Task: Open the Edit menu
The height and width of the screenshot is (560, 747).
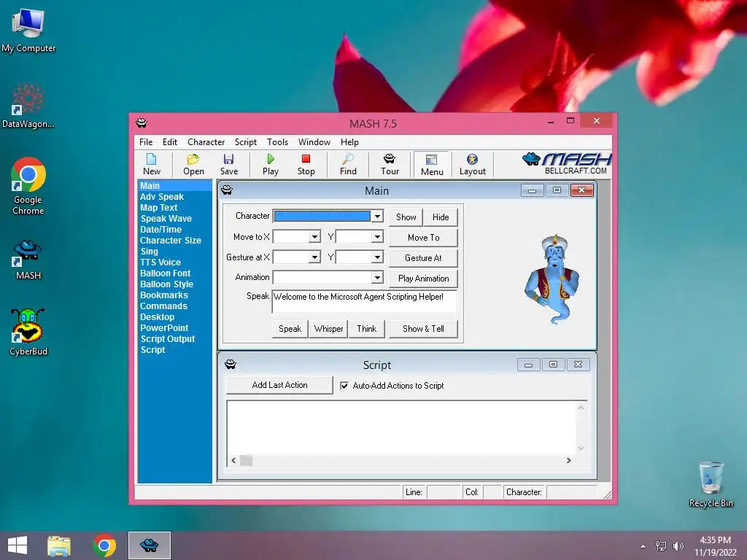Action: point(169,142)
